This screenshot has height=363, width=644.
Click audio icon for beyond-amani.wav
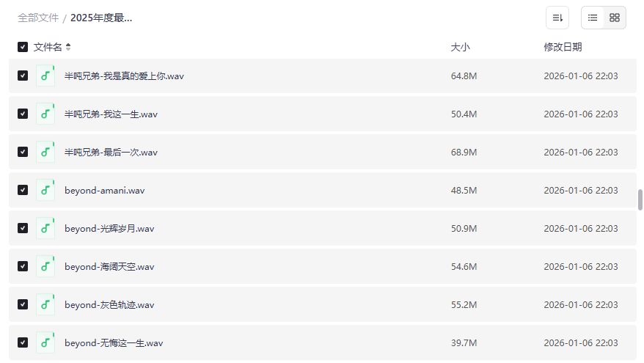pyautogui.click(x=45, y=190)
